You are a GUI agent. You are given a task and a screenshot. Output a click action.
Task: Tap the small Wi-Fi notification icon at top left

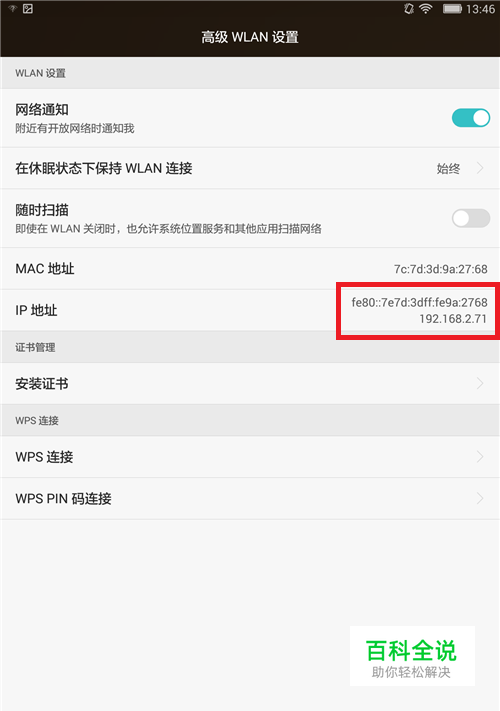pos(12,9)
